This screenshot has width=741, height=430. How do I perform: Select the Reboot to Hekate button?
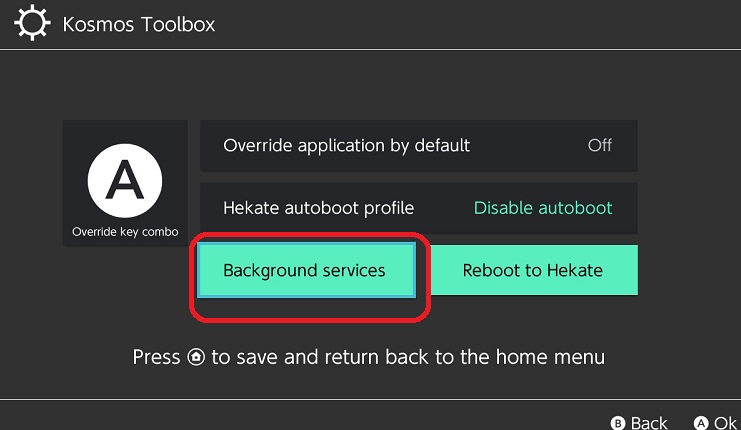pos(533,270)
